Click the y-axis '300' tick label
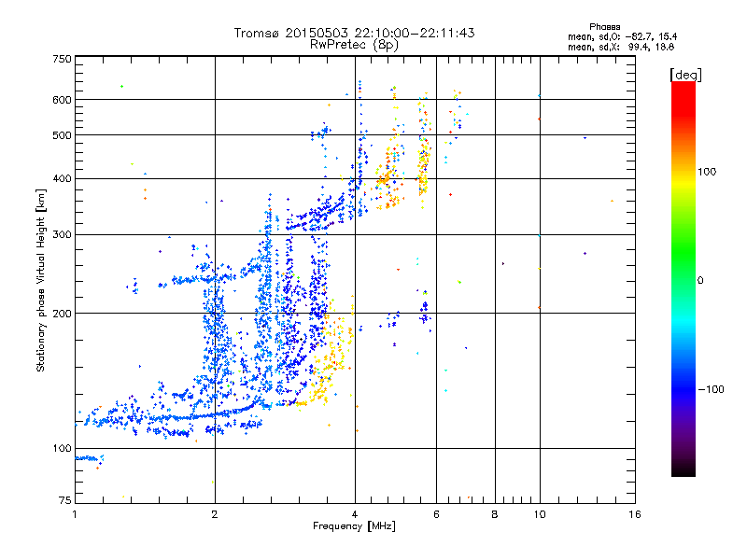 (x=62, y=234)
